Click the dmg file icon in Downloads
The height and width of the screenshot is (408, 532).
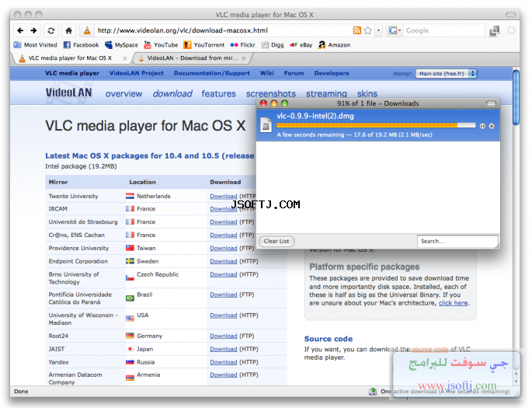(x=266, y=124)
